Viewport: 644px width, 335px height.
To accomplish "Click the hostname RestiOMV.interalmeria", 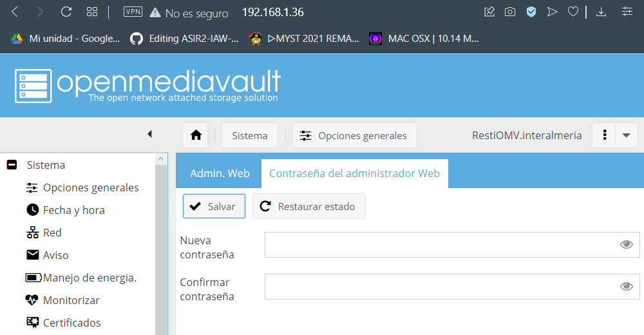I will pos(527,135).
